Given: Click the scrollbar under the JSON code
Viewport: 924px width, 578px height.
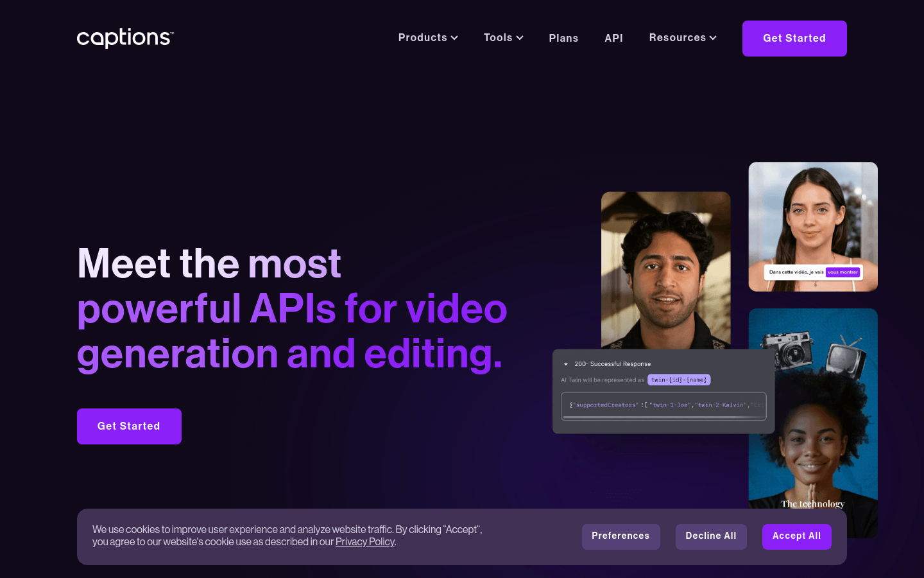Looking at the screenshot, I should pyautogui.click(x=663, y=417).
